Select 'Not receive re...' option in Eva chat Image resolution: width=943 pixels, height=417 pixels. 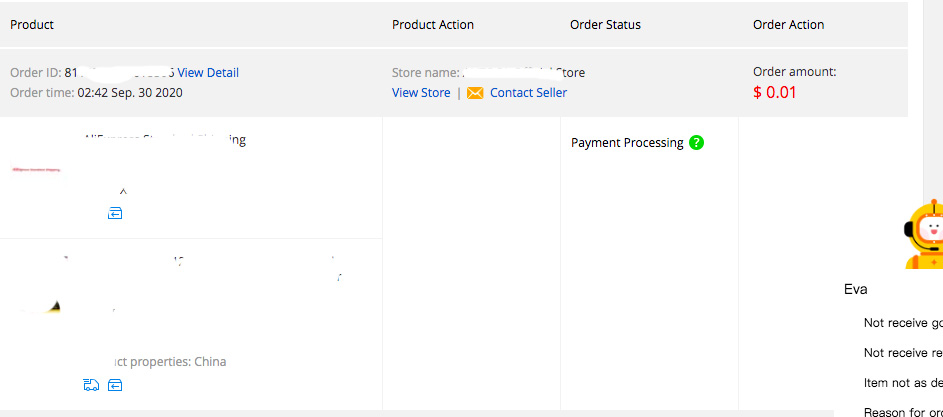pyautogui.click(x=903, y=353)
